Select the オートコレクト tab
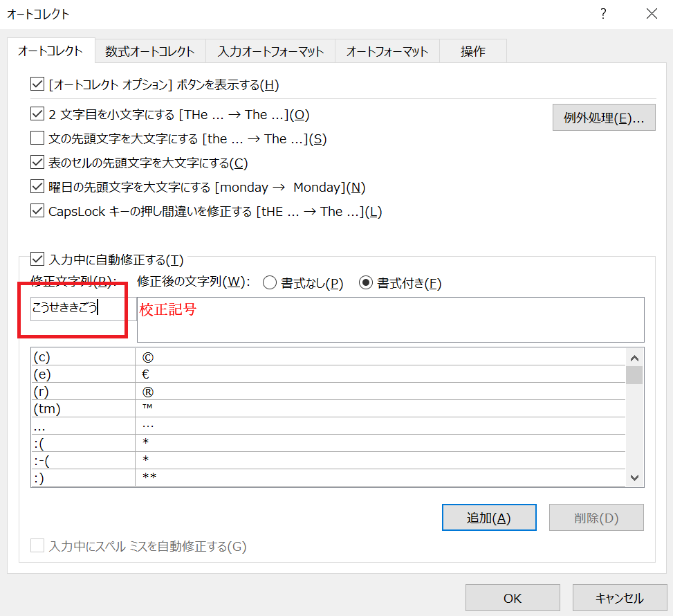 click(50, 51)
